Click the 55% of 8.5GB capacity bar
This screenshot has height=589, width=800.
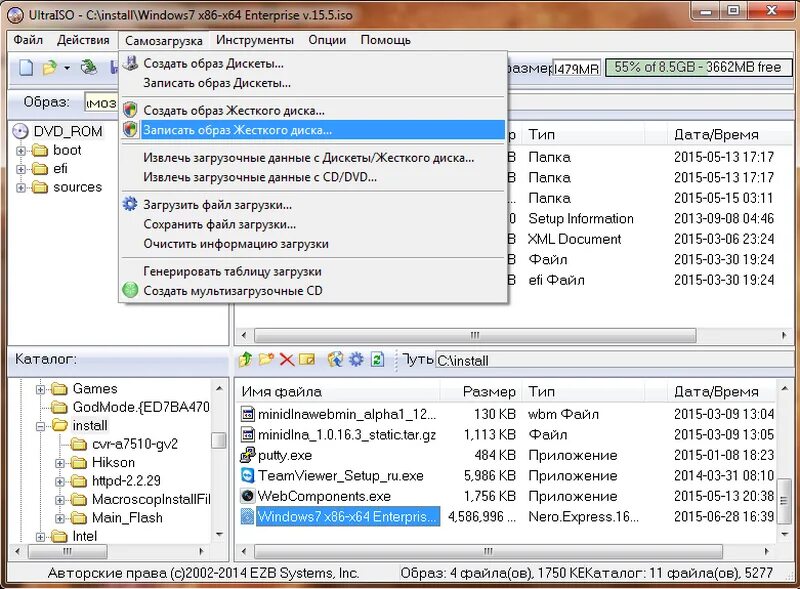697,67
